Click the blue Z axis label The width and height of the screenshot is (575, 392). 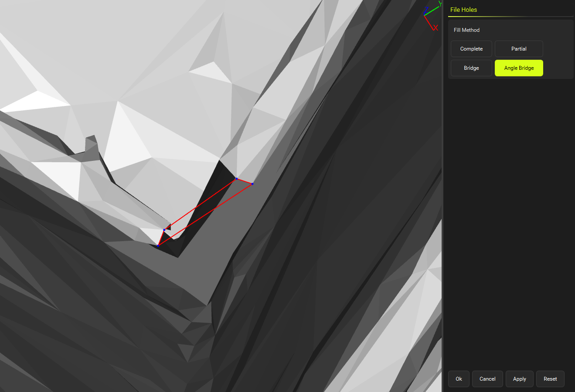pos(426,10)
